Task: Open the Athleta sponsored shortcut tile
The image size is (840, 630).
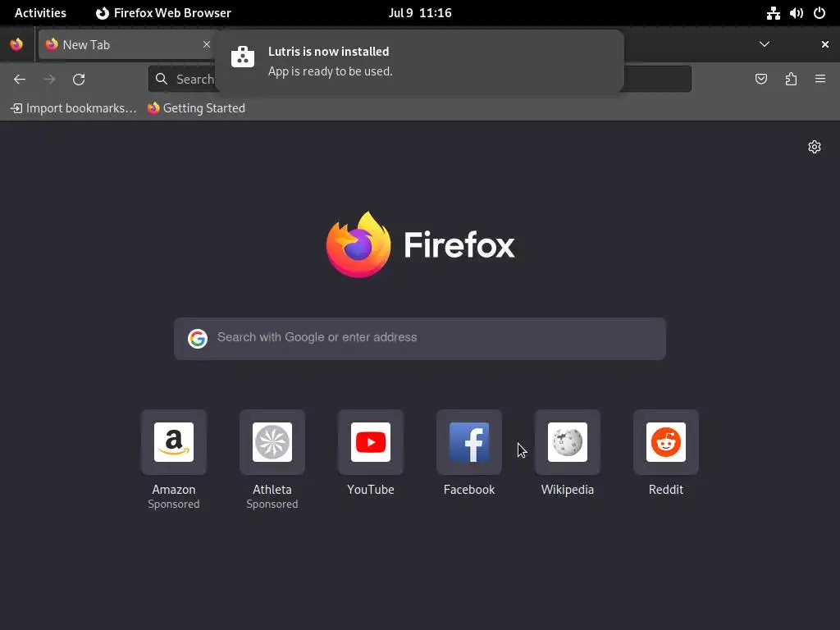Action: click(x=272, y=442)
